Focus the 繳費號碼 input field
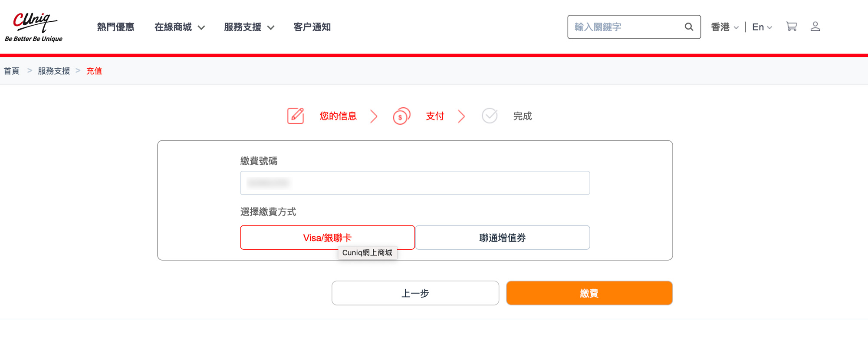The width and height of the screenshot is (868, 338). (x=415, y=183)
